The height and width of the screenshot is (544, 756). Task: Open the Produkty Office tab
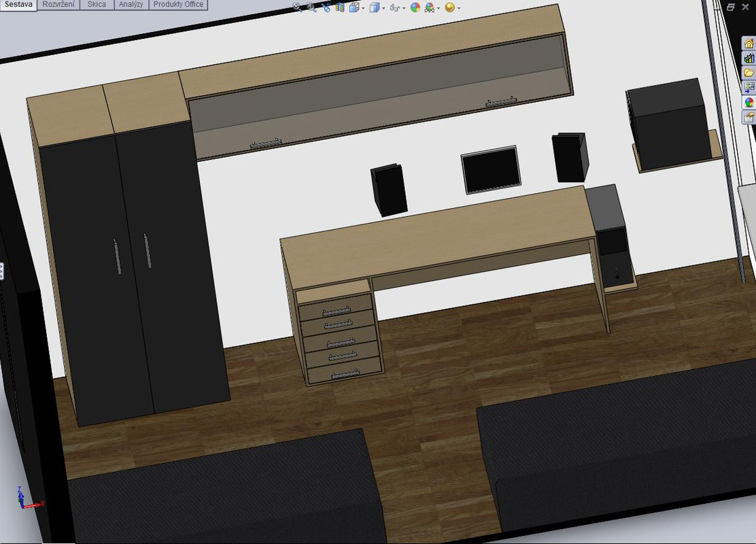click(178, 4)
